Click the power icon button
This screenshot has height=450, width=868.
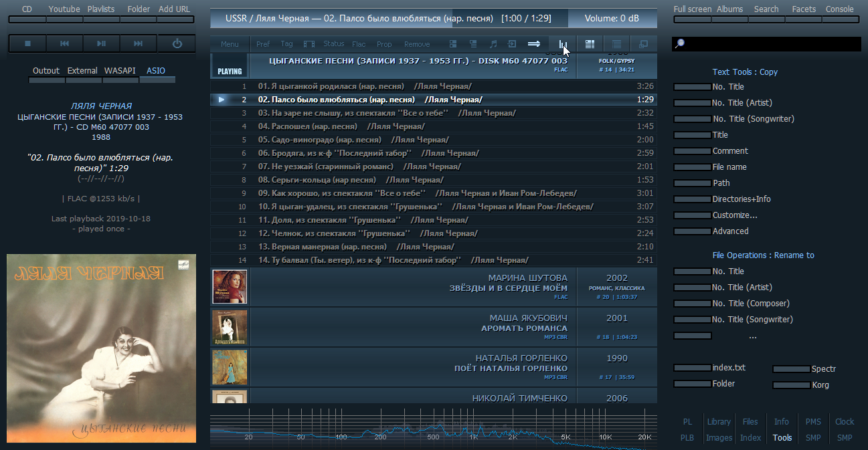tap(177, 43)
